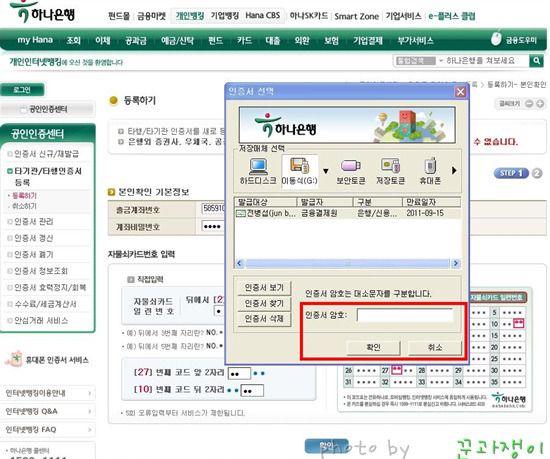Open 대출 menu
Viewport: 550px width, 459px height.
pyautogui.click(x=273, y=41)
